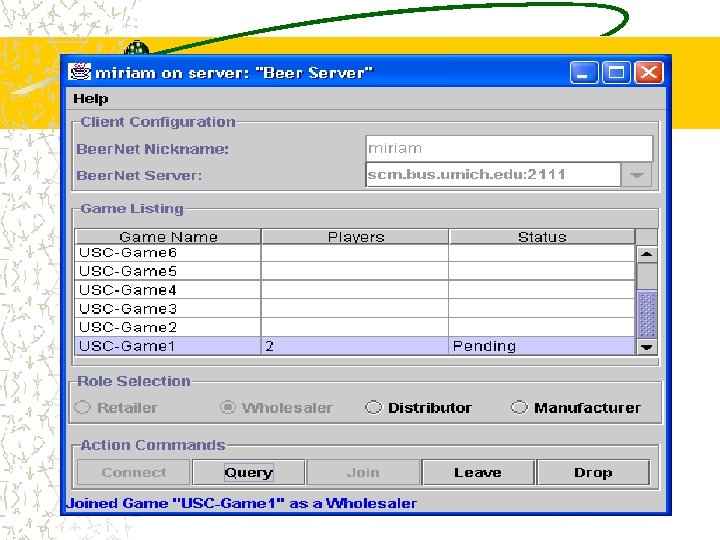Select the USC-Game5 row
This screenshot has height=540, width=720.
point(355,271)
